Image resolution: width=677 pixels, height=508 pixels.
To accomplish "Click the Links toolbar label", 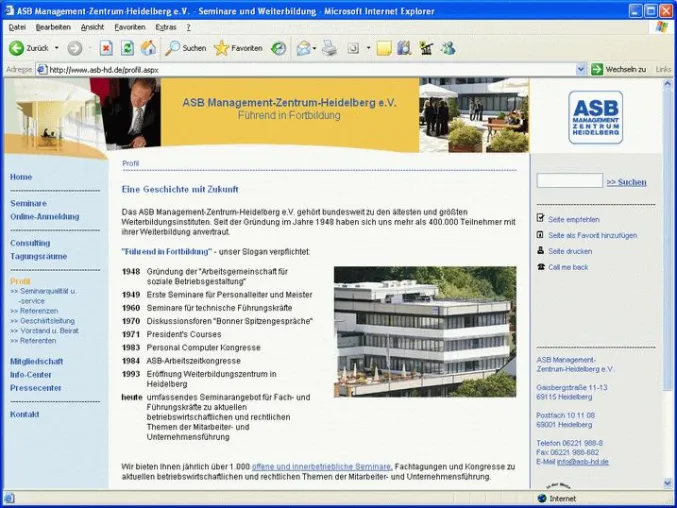I will pos(663,69).
